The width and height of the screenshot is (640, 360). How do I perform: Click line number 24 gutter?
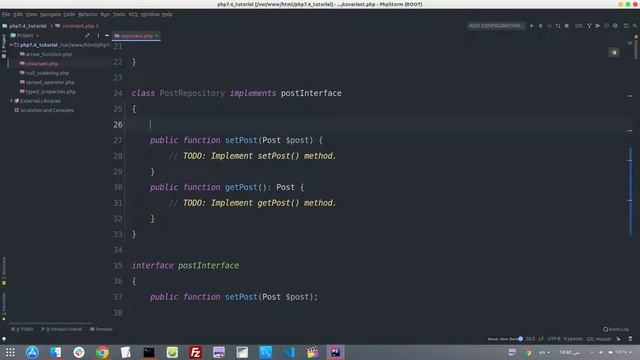pos(118,93)
